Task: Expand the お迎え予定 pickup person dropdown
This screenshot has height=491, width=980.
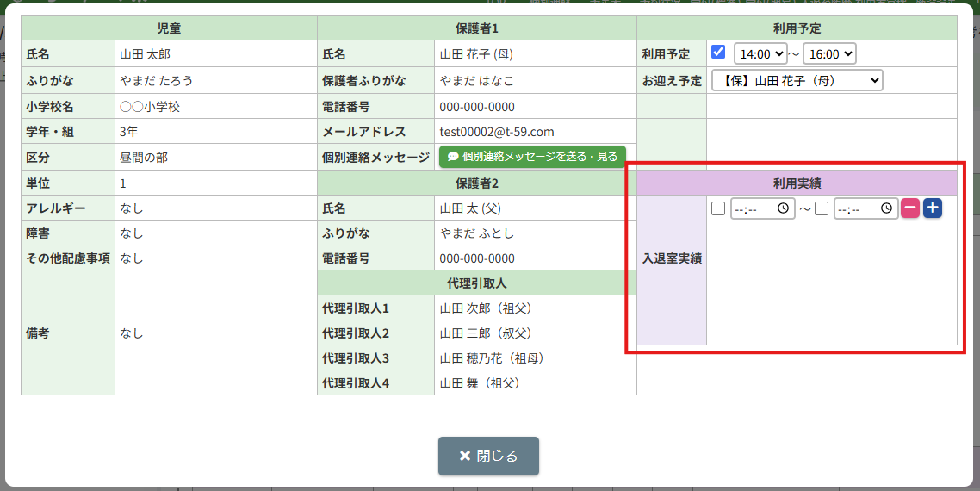Action: tap(797, 81)
